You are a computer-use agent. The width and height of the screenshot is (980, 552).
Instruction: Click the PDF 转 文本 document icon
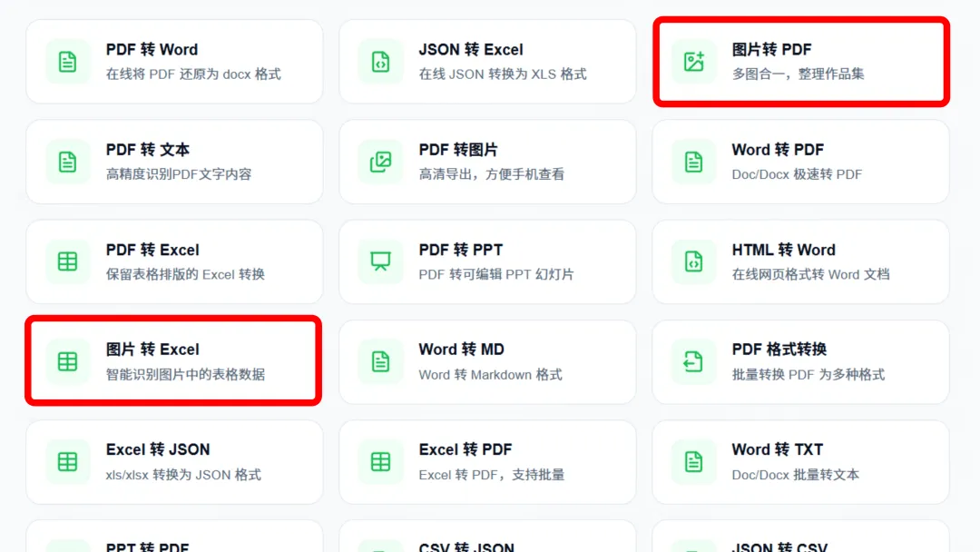pos(67,162)
